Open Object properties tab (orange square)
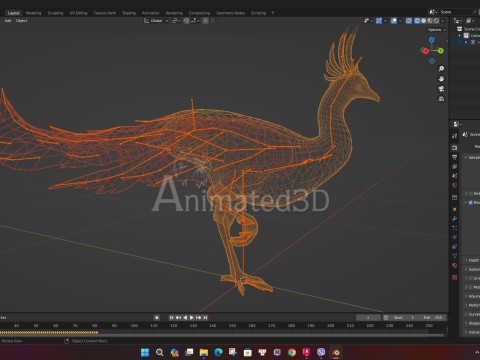Viewport: 480px width, 360px height. pos(455,209)
